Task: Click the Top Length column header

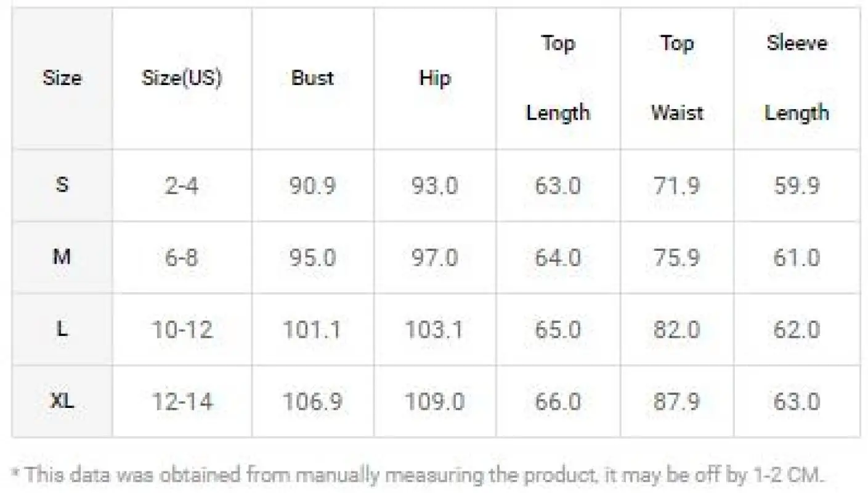Action: point(558,78)
